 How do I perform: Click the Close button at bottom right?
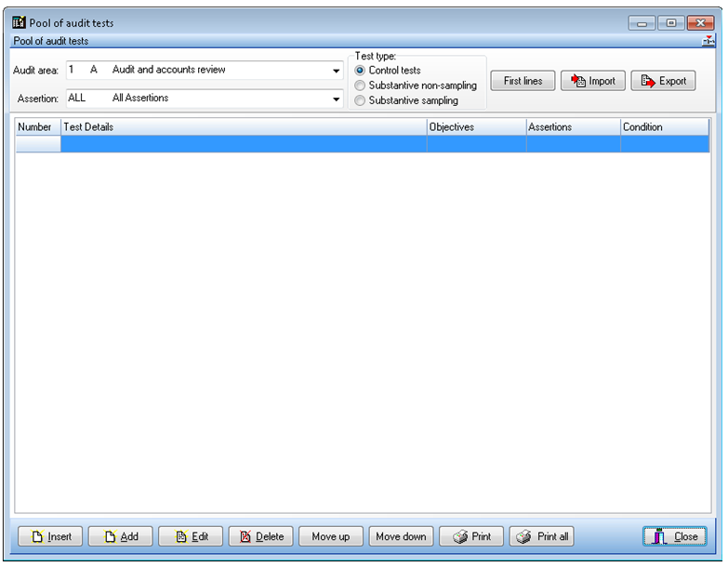[675, 536]
